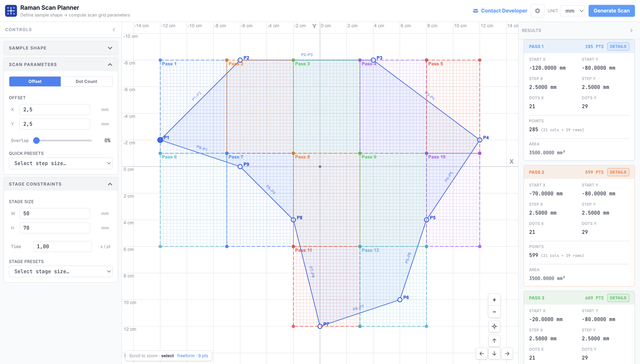The width and height of the screenshot is (640, 364).
Task: Click the stage width W input field
Action: click(x=55, y=214)
